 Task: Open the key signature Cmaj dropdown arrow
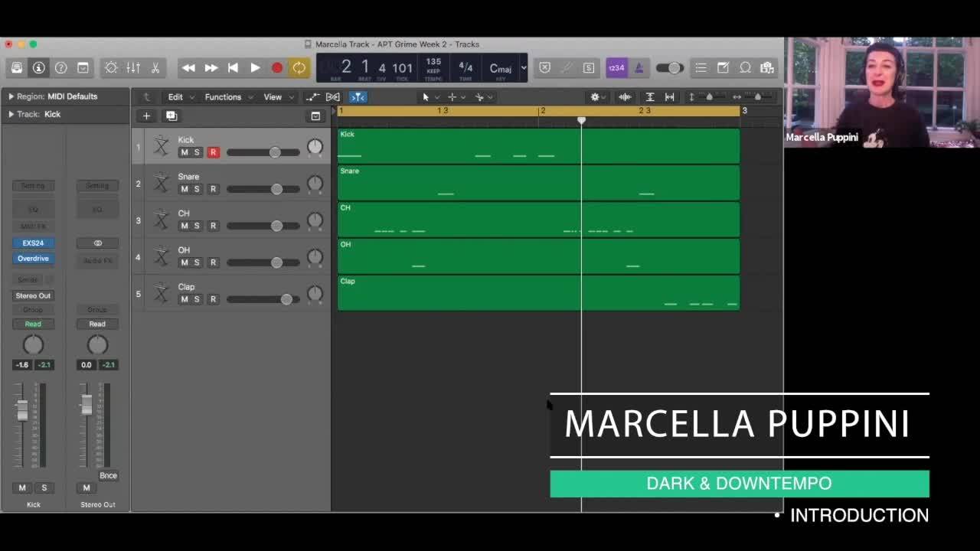[524, 67]
